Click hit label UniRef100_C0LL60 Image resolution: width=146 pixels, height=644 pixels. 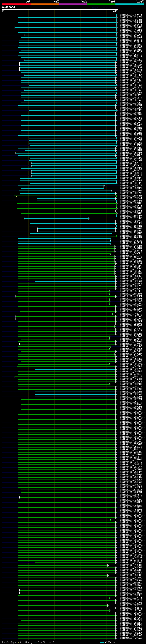point(131,60)
